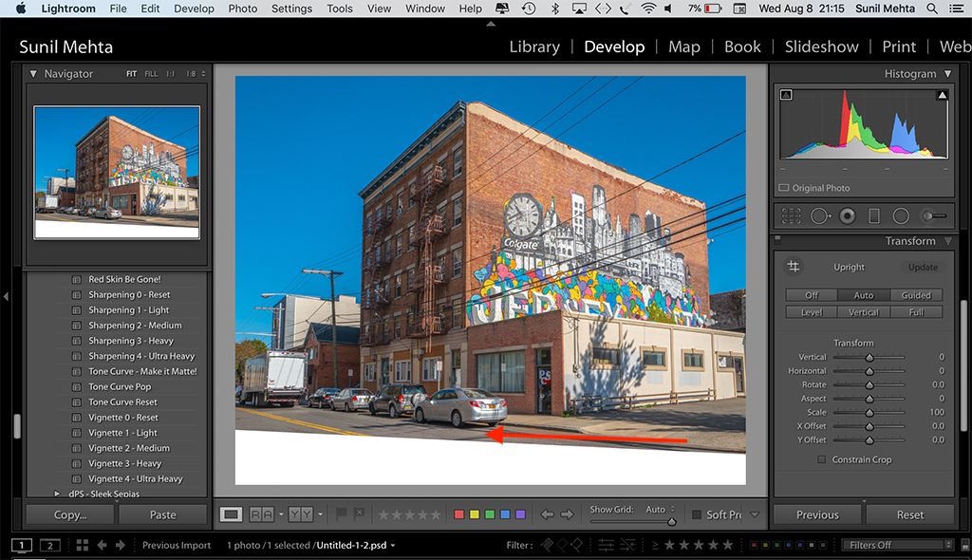The width and height of the screenshot is (972, 560).
Task: Click the Guided Upright tool icon
Action: click(794, 267)
